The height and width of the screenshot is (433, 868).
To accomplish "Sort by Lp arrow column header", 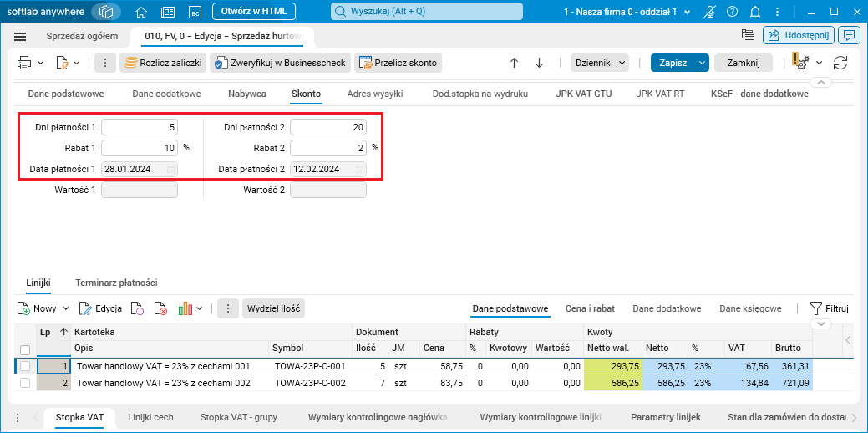I will point(63,332).
